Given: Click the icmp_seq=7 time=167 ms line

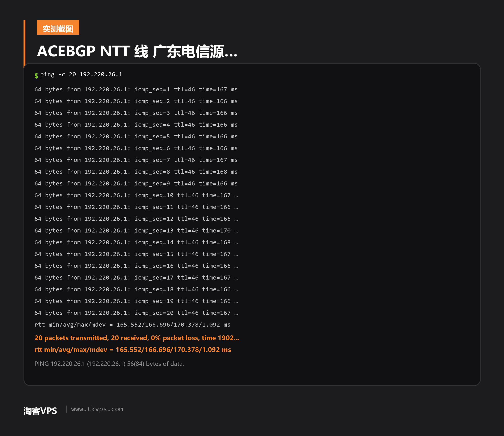Looking at the screenshot, I should pyautogui.click(x=136, y=160).
